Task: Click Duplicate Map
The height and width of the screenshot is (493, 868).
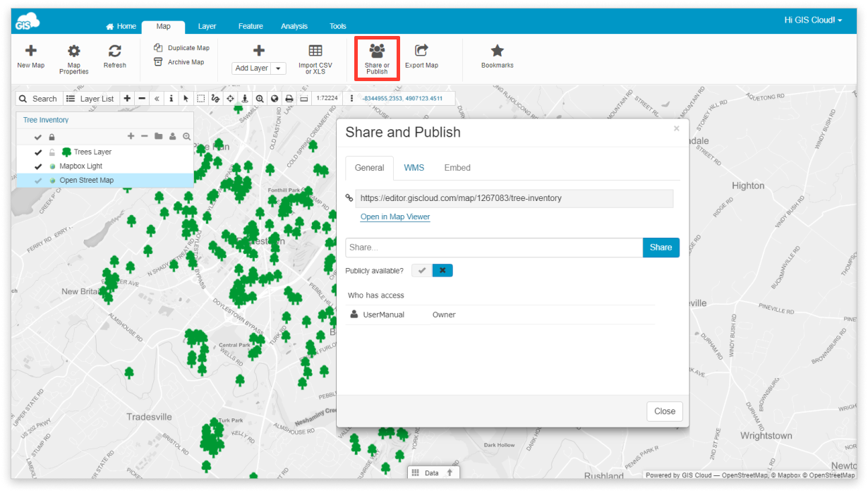Action: pyautogui.click(x=182, y=48)
